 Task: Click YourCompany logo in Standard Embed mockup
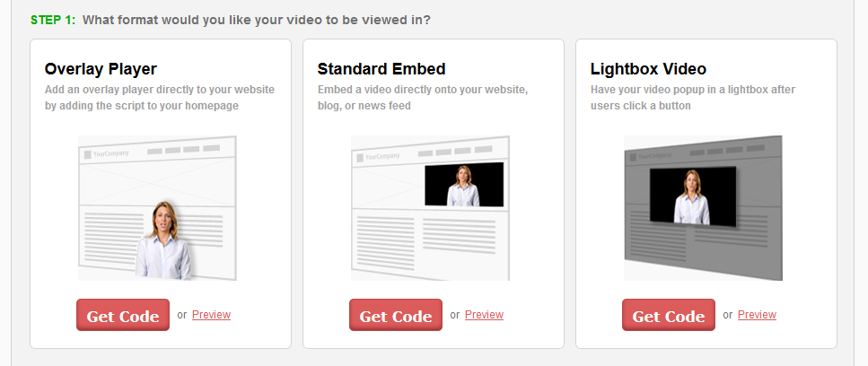click(x=379, y=156)
